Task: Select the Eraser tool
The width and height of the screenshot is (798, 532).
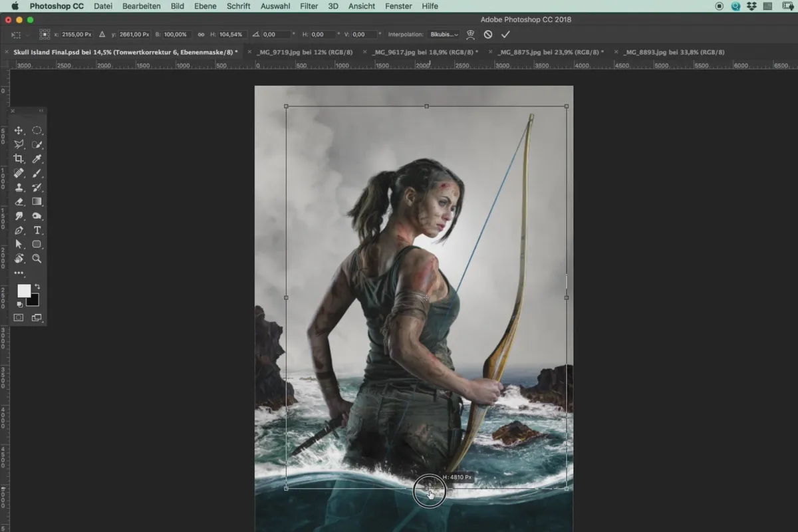Action: (x=19, y=201)
